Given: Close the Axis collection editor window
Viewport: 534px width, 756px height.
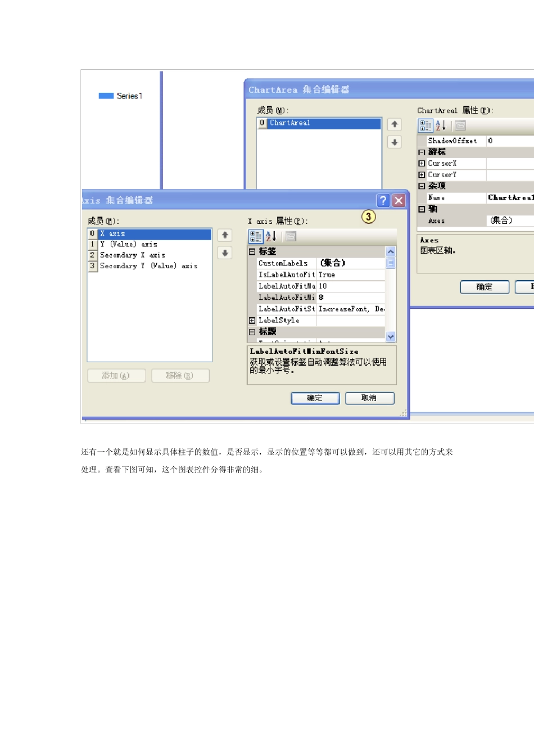Looking at the screenshot, I should click(x=399, y=200).
